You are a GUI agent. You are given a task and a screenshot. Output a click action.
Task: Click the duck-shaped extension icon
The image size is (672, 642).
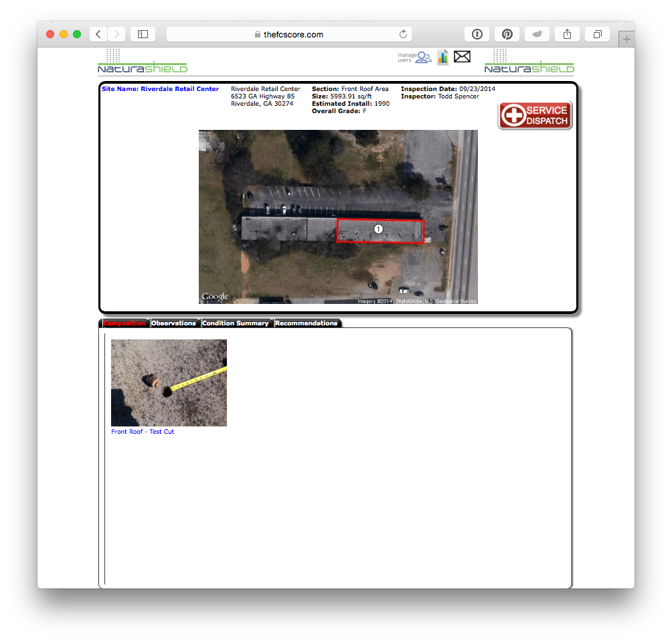537,34
